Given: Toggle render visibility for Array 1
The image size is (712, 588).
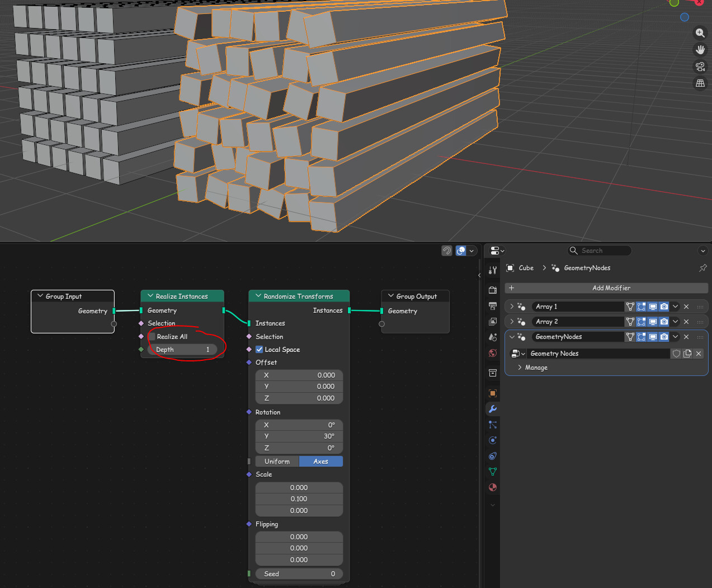Looking at the screenshot, I should tap(664, 307).
